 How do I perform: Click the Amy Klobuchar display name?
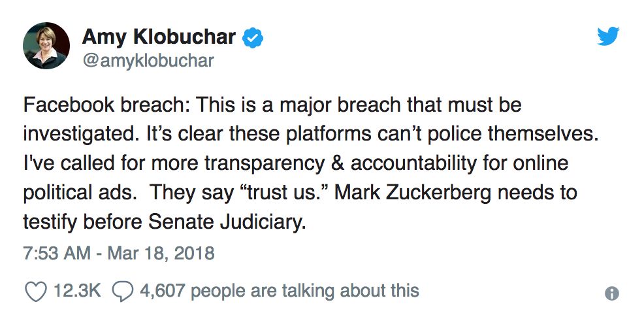(159, 37)
